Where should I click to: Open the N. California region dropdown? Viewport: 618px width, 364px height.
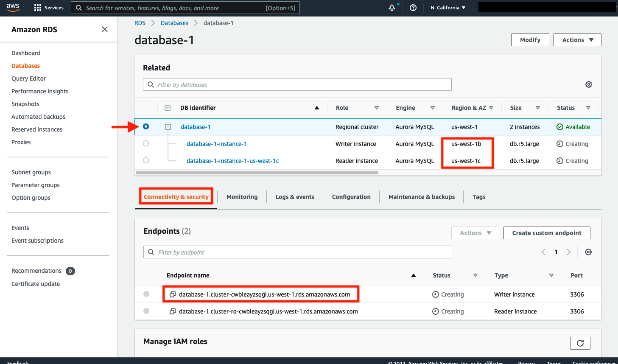pyautogui.click(x=448, y=8)
